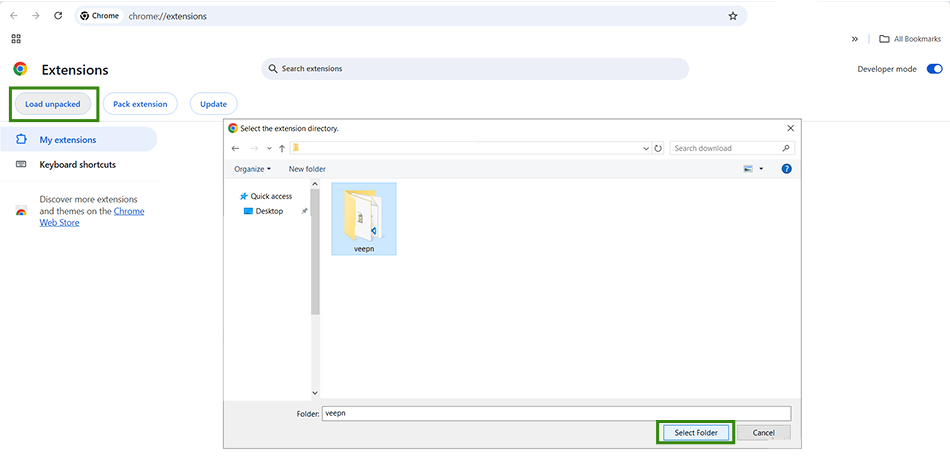The image size is (950, 471).
Task: Select My extensions in the sidebar
Action: pyautogui.click(x=67, y=139)
